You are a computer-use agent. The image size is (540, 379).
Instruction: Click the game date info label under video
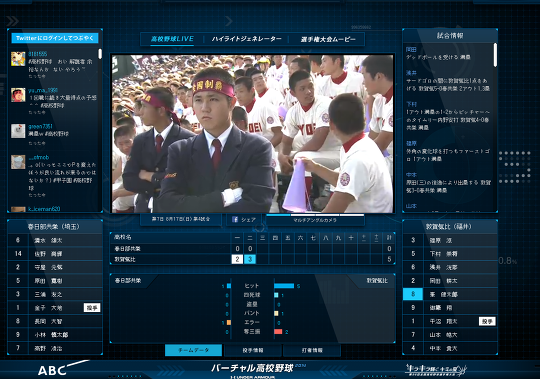181,219
